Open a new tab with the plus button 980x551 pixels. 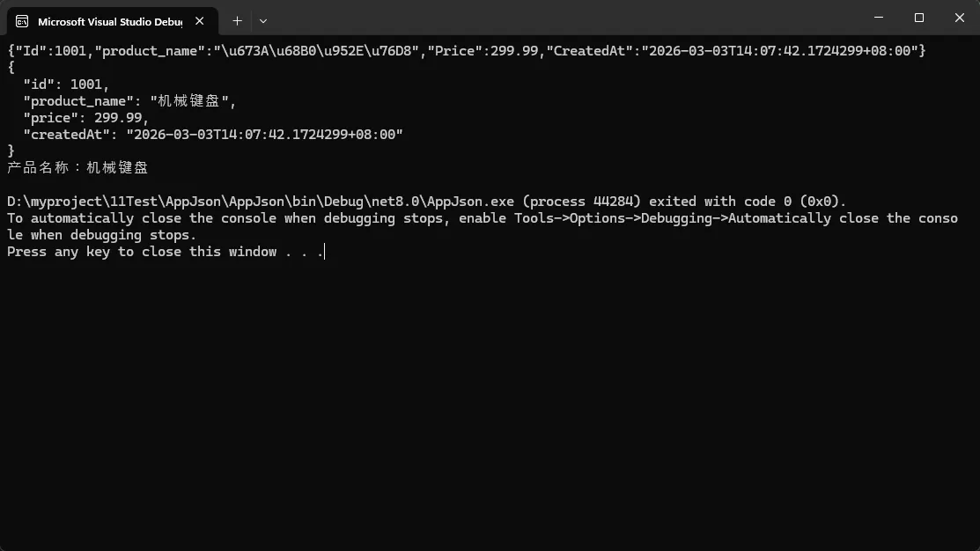(237, 20)
